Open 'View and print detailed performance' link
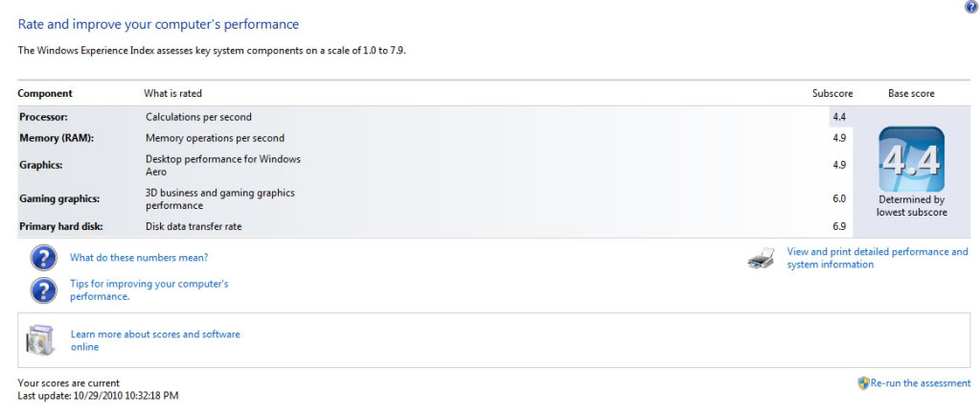The height and width of the screenshot is (416, 980). point(877,258)
